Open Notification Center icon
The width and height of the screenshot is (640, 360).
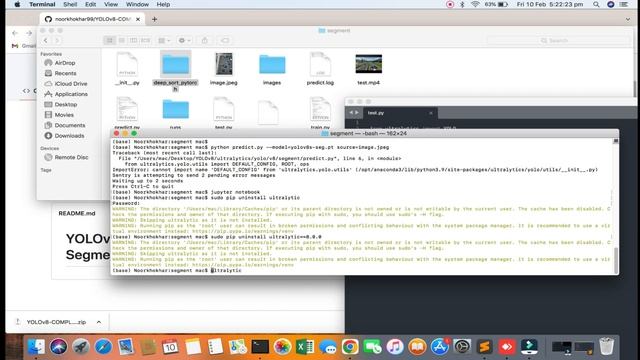tap(624, 4)
